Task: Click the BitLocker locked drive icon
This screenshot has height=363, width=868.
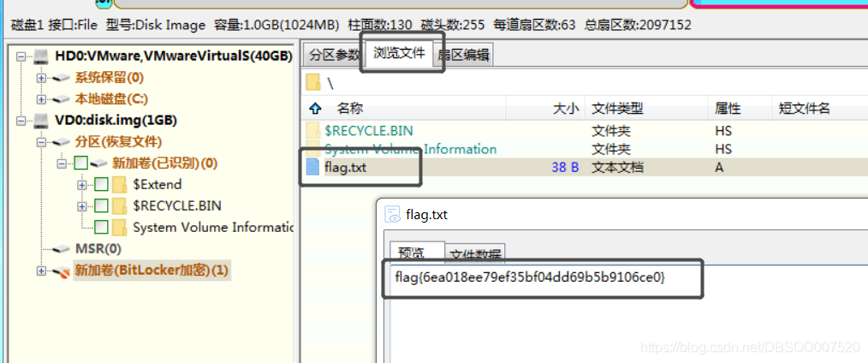Action: point(61,271)
